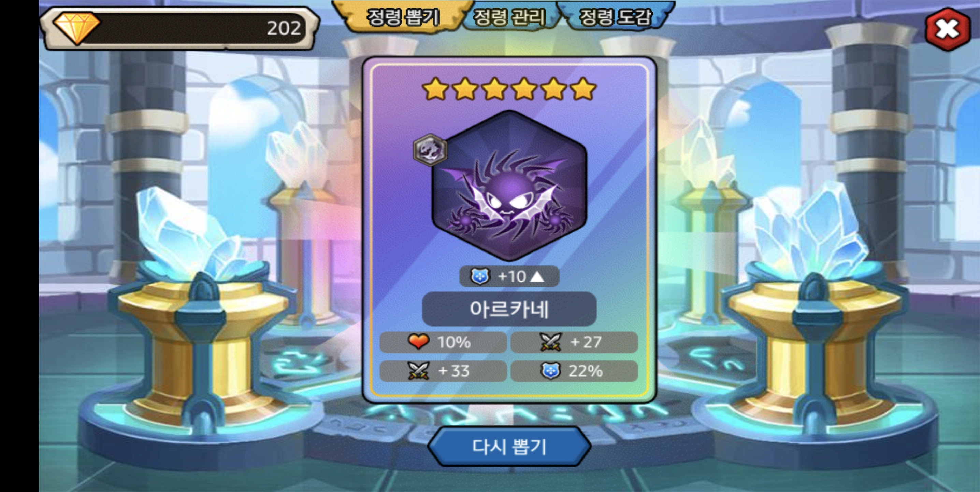Close the spirit summon screen with the red X
The image size is (980, 492).
click(x=947, y=29)
